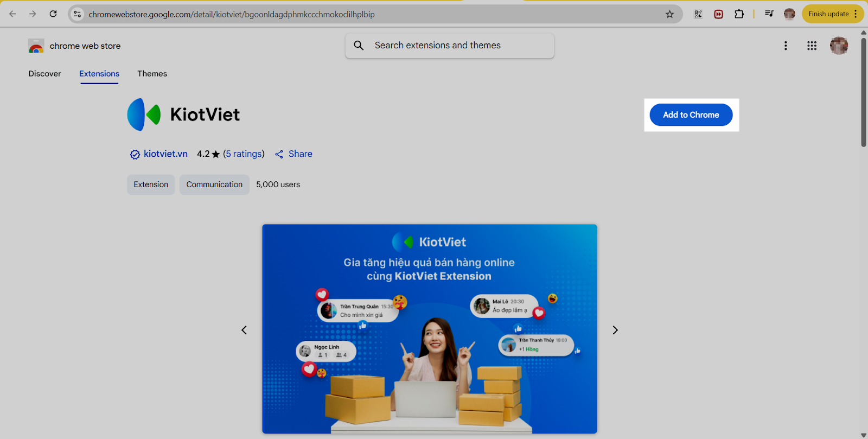Switch to the Themes tab
The image size is (868, 439).
coord(152,74)
